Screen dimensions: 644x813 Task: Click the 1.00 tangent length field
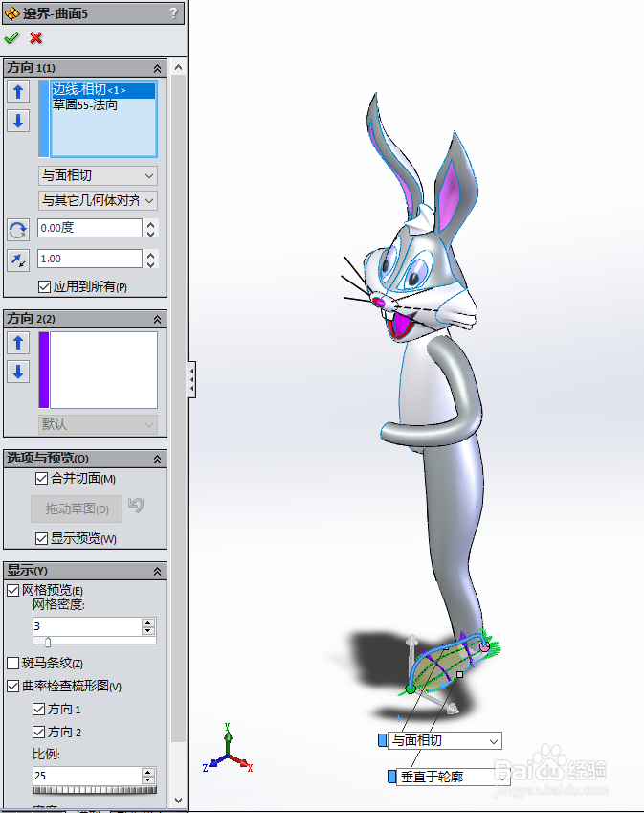point(90,259)
